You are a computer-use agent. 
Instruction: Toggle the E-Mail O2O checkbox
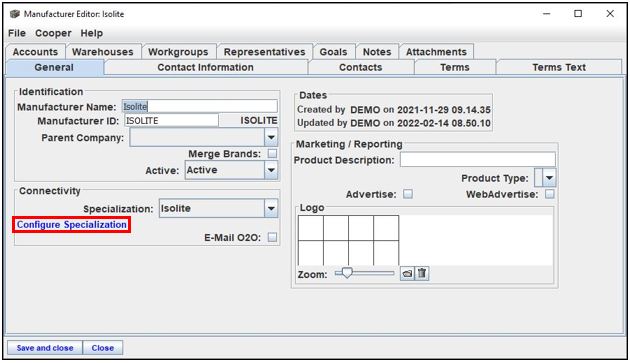pyautogui.click(x=272, y=237)
